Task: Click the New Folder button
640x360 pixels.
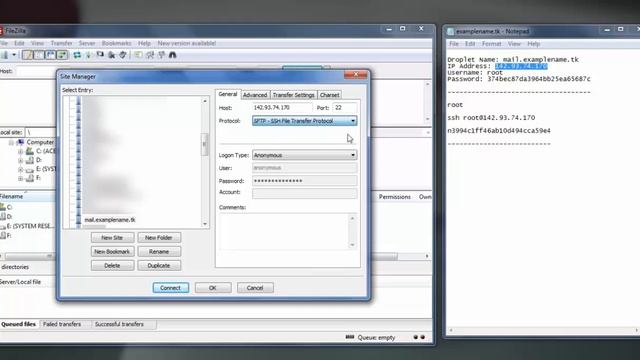Action: pyautogui.click(x=159, y=238)
